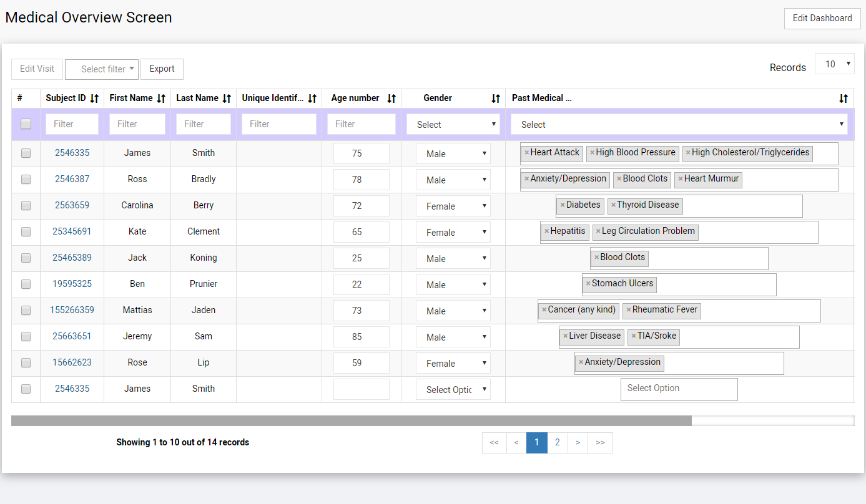Open the Records per page dropdown

pyautogui.click(x=834, y=64)
